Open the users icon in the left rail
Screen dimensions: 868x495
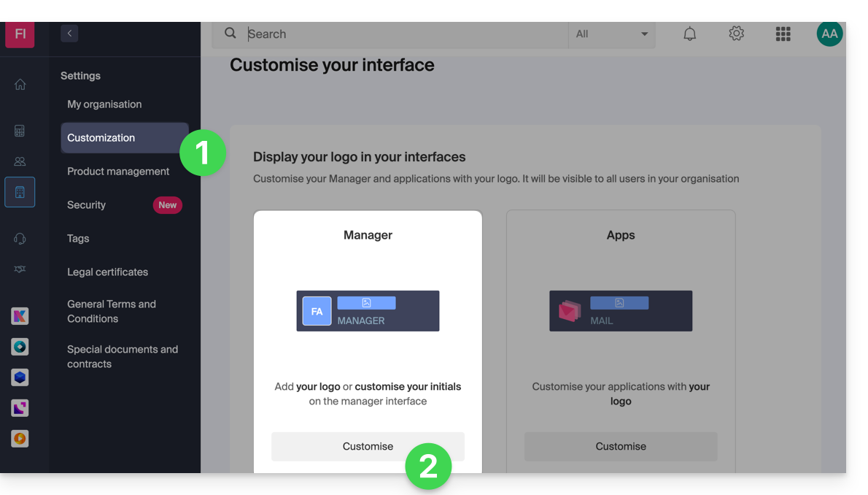click(x=20, y=161)
